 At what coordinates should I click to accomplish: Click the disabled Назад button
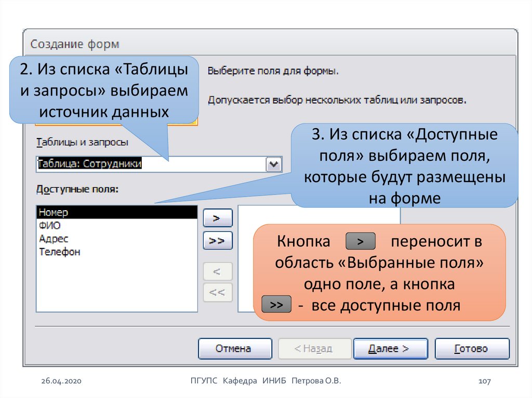tap(313, 349)
